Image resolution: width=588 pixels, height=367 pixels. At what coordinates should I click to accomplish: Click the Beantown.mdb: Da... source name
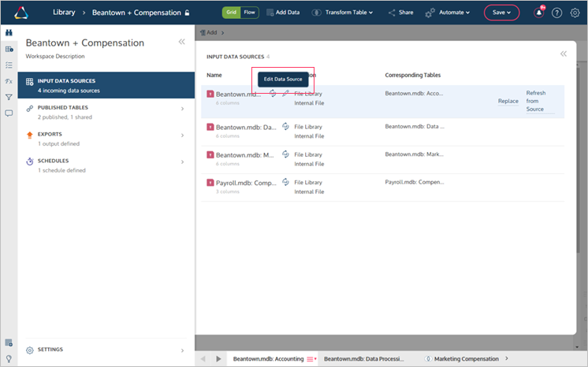(246, 128)
